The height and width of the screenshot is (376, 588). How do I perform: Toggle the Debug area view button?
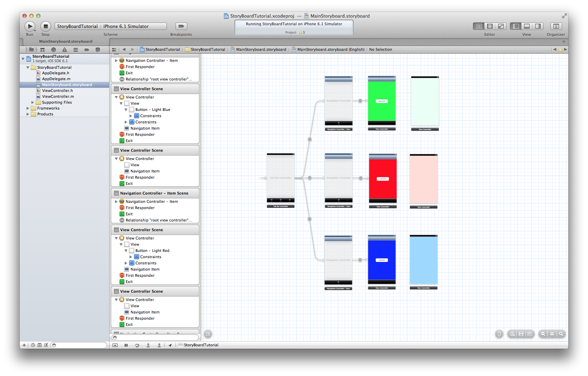[527, 26]
